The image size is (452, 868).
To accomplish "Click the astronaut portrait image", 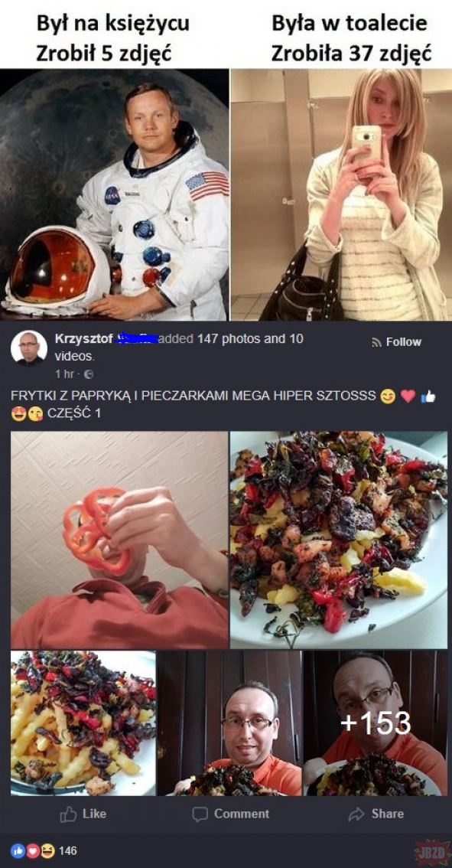I will coord(115,194).
